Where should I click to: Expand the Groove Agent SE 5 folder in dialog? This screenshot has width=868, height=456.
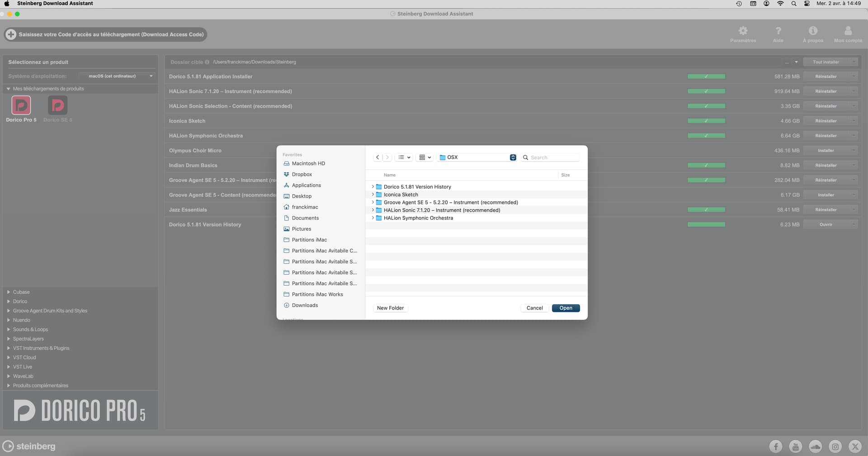[373, 202]
